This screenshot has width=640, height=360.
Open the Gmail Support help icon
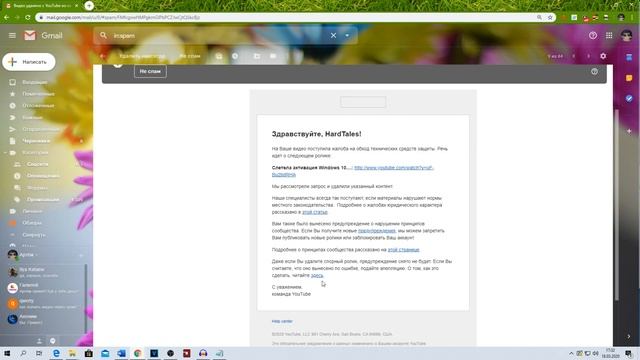[x=593, y=36]
